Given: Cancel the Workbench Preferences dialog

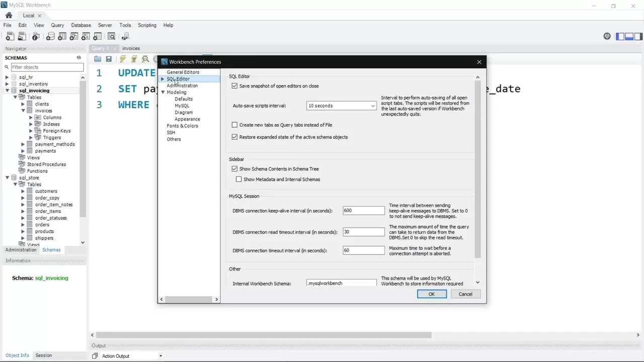Looking at the screenshot, I should (x=465, y=294).
